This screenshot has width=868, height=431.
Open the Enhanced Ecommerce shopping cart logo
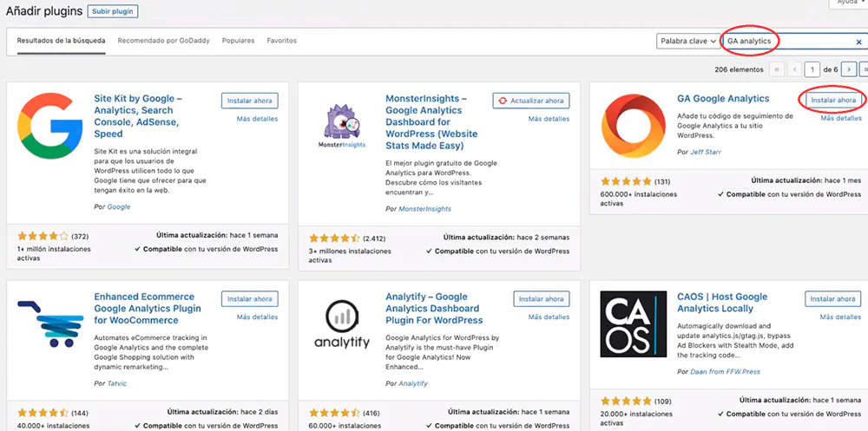tap(49, 323)
